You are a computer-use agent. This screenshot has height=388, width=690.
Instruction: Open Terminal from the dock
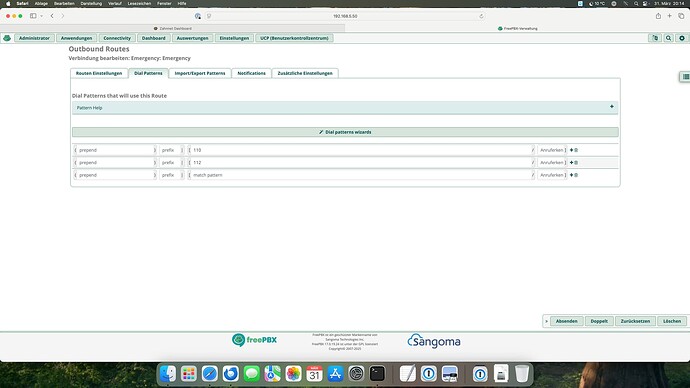(x=377, y=374)
